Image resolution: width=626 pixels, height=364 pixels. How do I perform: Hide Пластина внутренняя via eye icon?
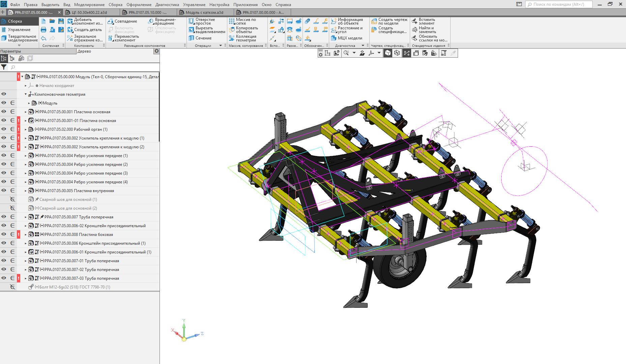tap(4, 191)
